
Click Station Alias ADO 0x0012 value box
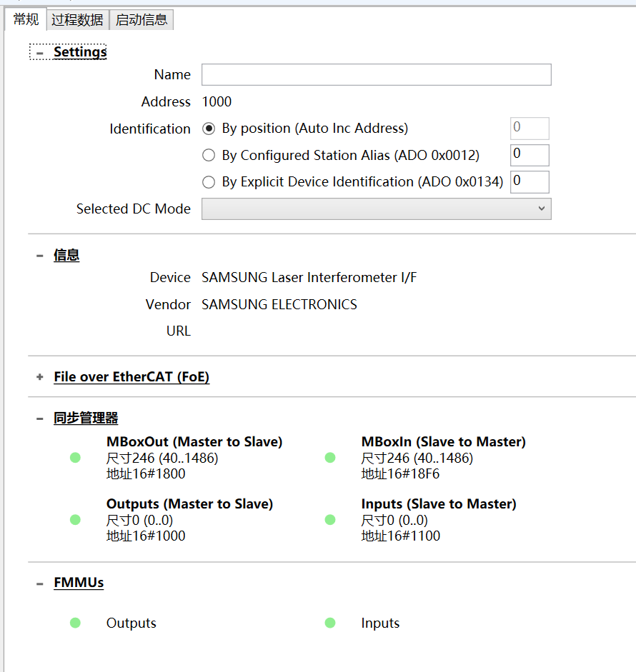click(530, 155)
